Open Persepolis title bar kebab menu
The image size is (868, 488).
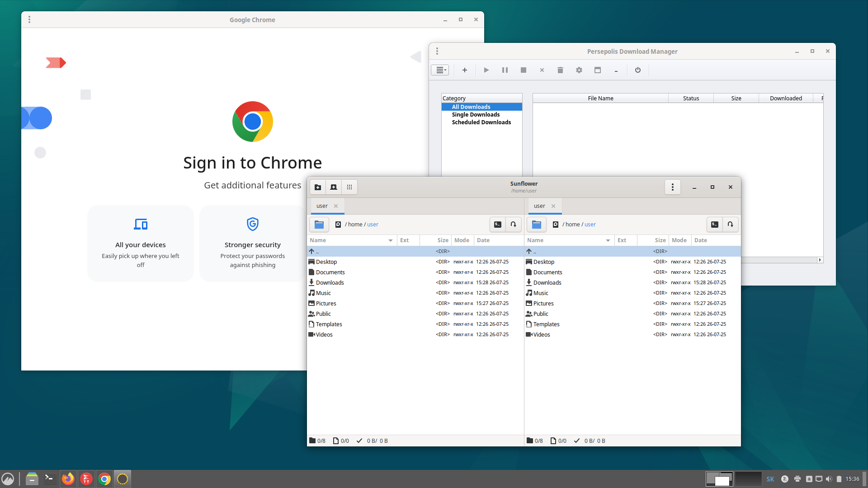click(x=437, y=51)
